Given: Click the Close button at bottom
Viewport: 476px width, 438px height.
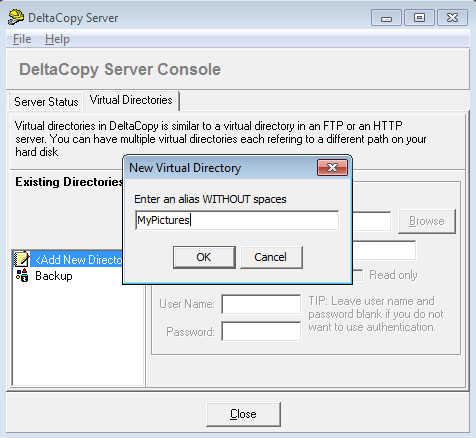Looking at the screenshot, I should click(x=243, y=414).
